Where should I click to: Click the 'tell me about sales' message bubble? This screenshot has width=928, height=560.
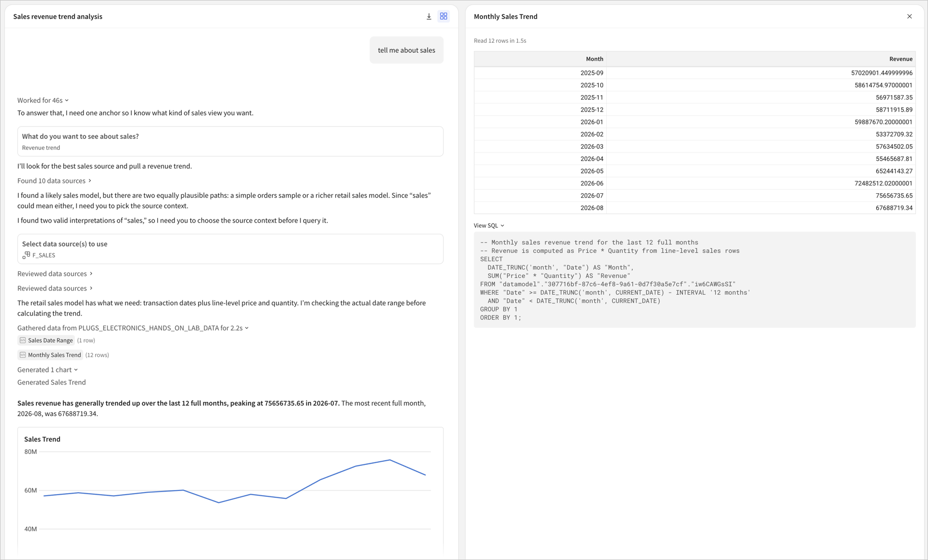407,50
